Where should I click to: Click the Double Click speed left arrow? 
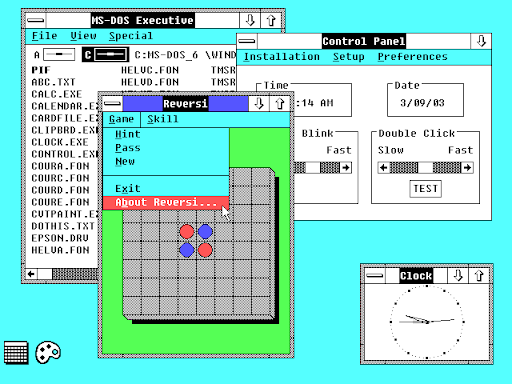(x=384, y=167)
